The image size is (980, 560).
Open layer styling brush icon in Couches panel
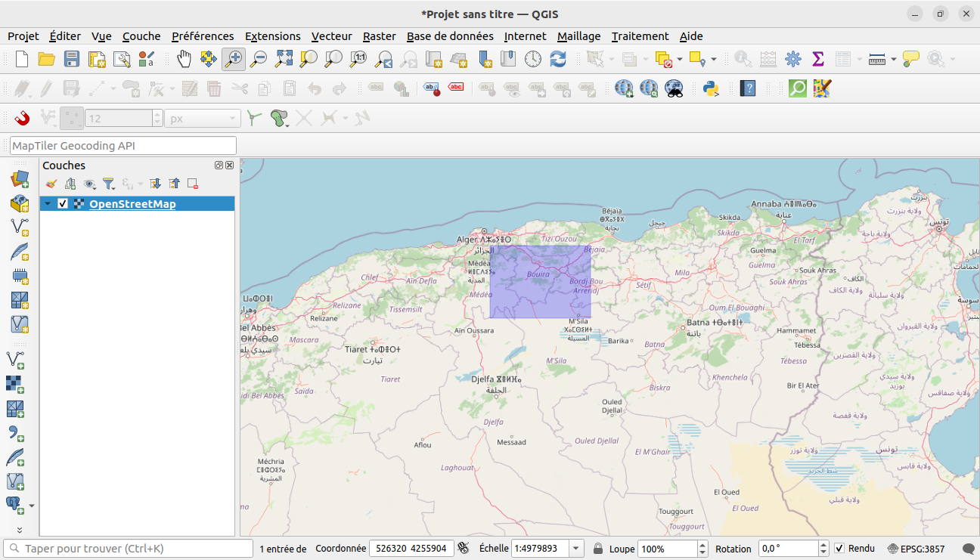point(51,184)
